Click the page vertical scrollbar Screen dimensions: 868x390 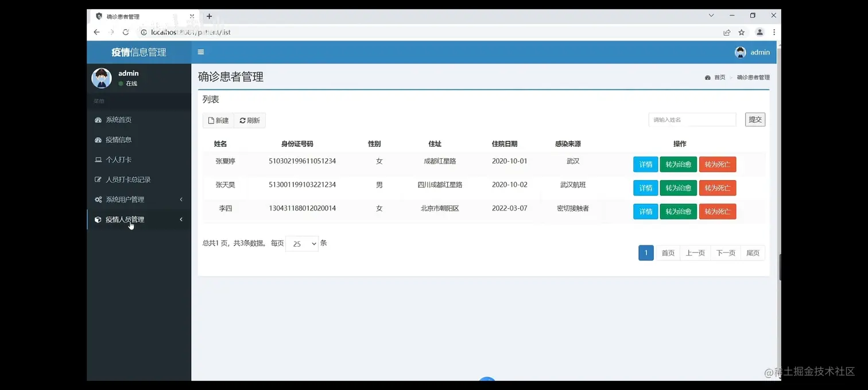(779, 210)
